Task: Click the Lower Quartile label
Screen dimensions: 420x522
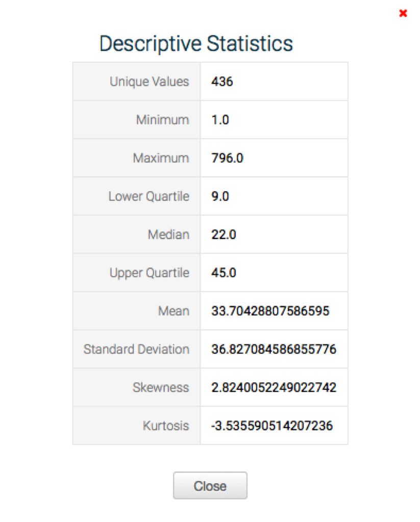Action: click(149, 196)
